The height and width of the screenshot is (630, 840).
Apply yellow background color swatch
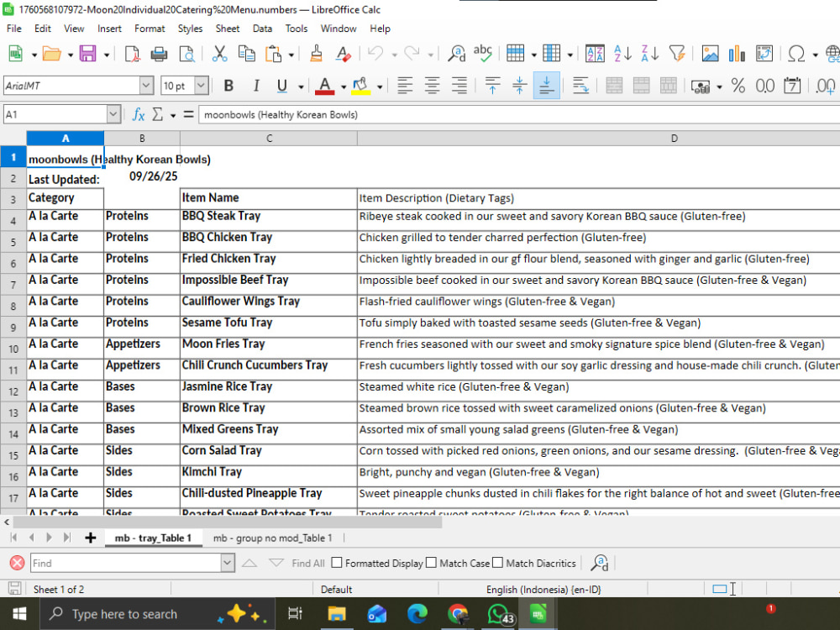361,86
